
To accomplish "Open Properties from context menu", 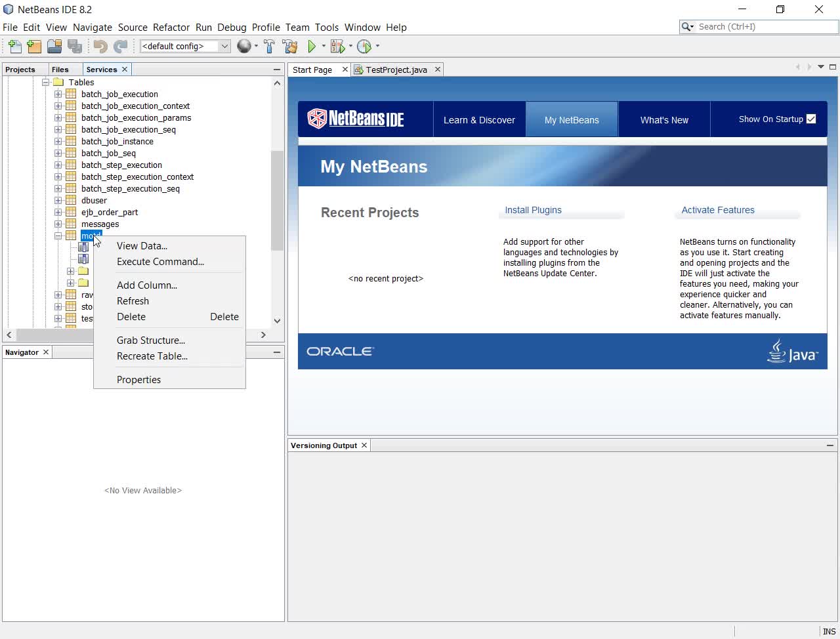I will (169, 379).
